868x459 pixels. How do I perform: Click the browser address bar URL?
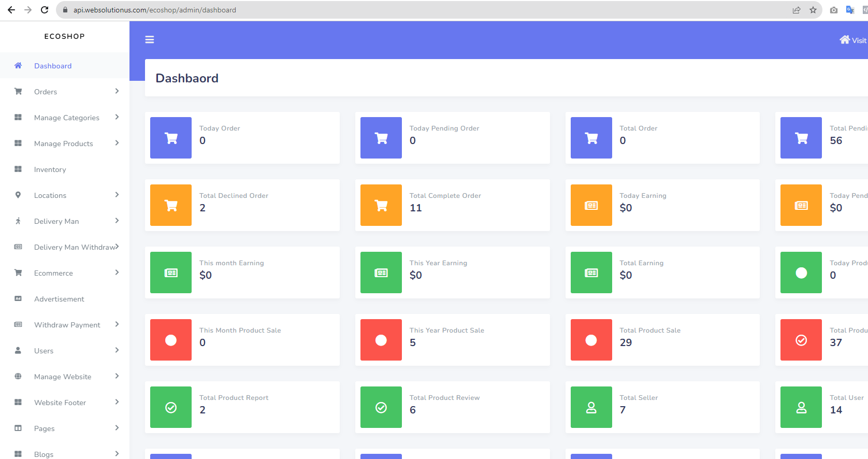(154, 10)
